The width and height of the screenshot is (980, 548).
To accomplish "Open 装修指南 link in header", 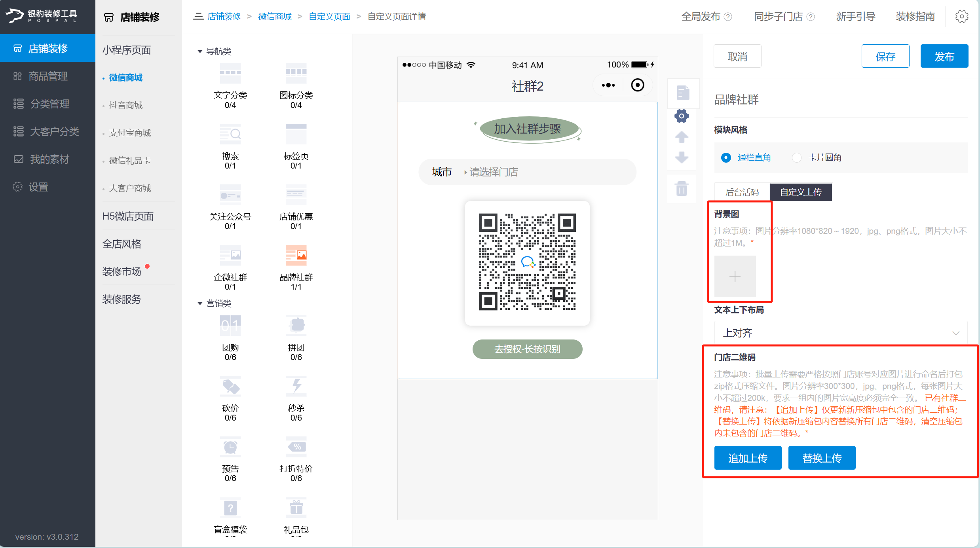I will pyautogui.click(x=915, y=17).
